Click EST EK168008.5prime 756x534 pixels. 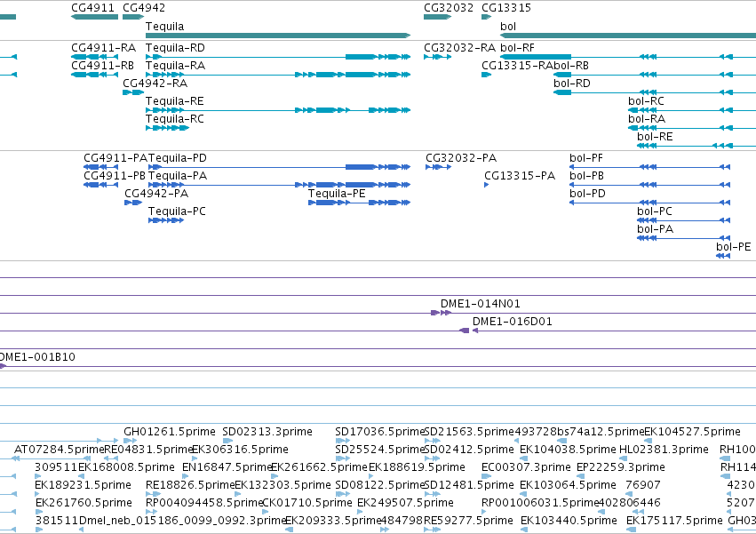(x=81, y=476)
